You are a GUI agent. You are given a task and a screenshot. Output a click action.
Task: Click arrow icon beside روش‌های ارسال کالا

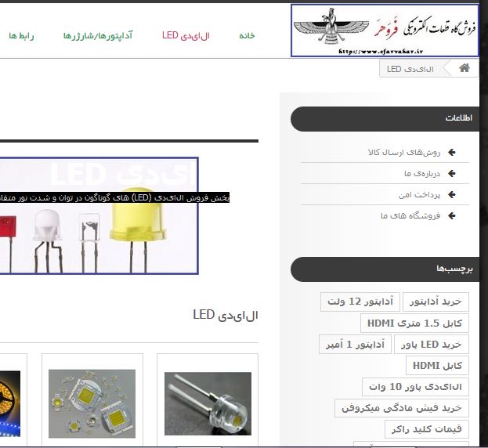point(452,152)
